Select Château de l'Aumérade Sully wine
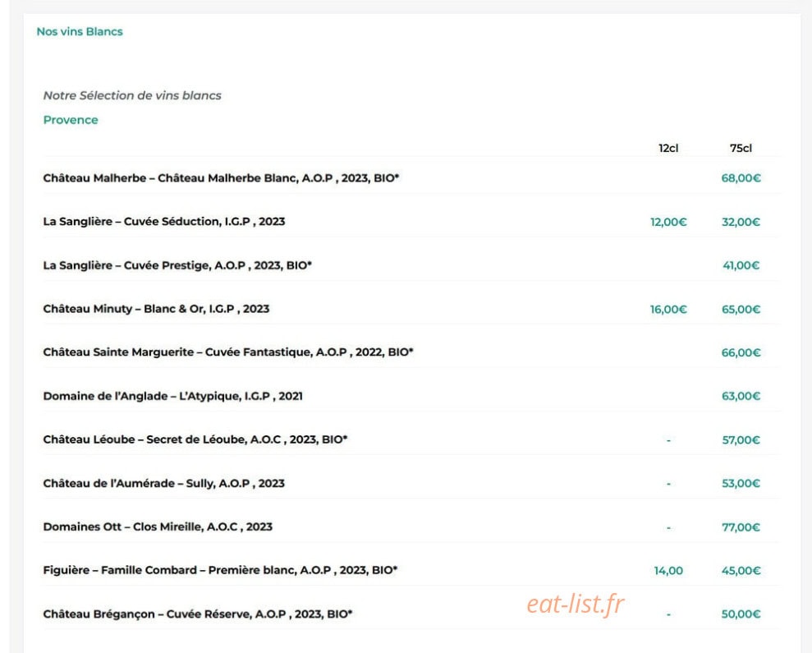The height and width of the screenshot is (653, 812). pos(164,484)
